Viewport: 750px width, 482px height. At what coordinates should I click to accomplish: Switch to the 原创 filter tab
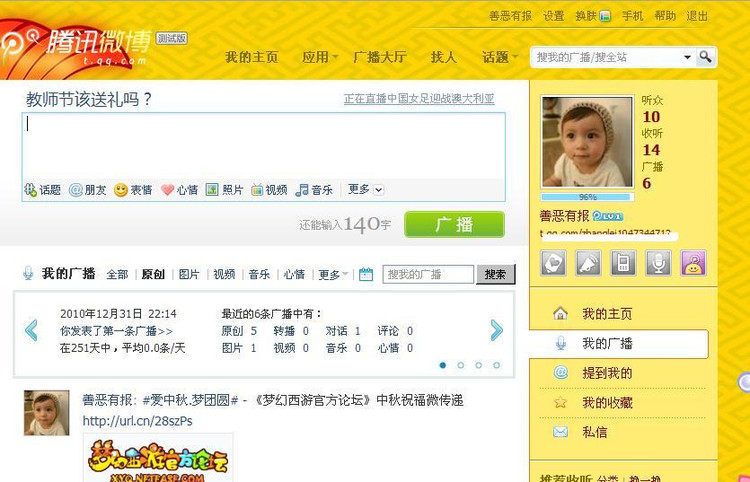point(153,274)
